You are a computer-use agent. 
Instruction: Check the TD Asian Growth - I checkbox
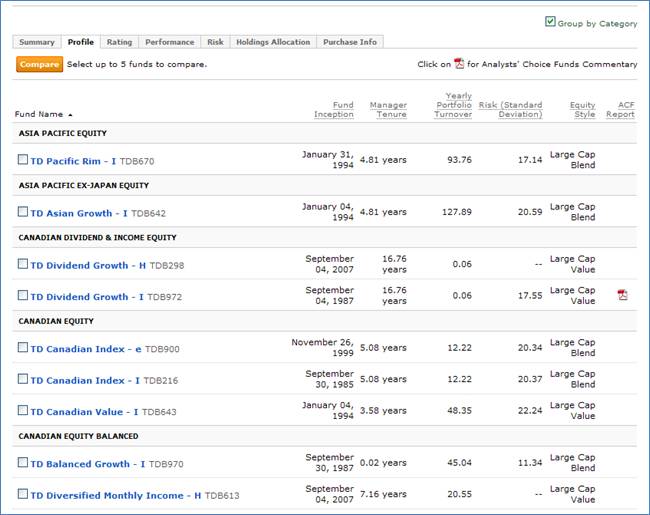click(23, 211)
